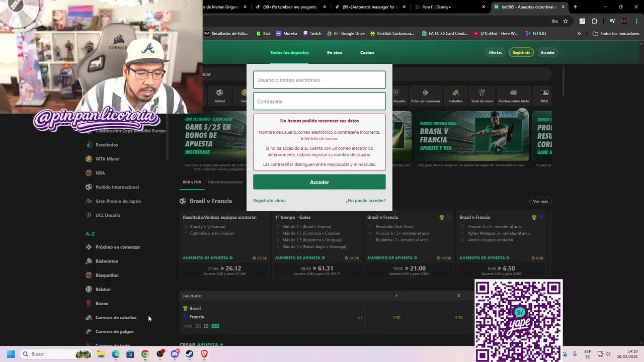Open the Tenis de mesa shortcut

click(x=481, y=96)
